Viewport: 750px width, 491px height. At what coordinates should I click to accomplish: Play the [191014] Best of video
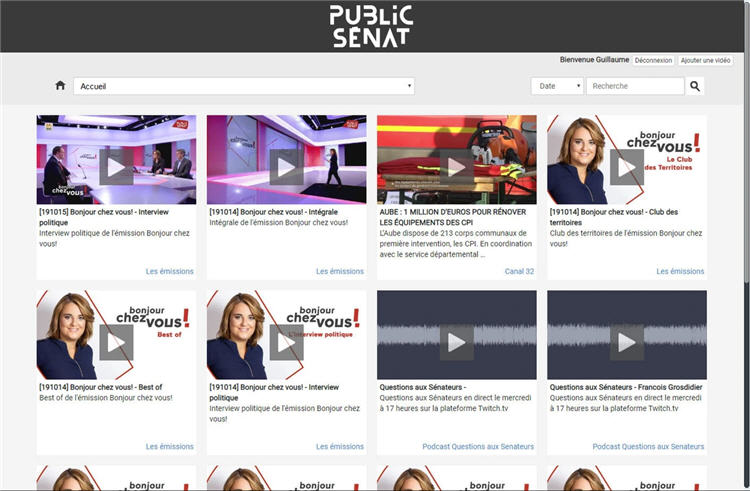116,342
